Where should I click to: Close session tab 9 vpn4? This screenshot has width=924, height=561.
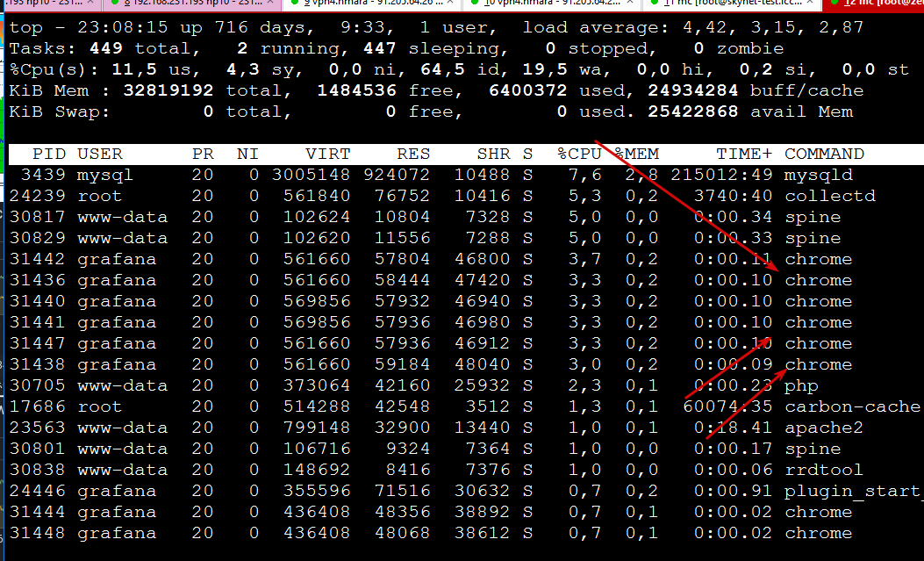point(450,3)
